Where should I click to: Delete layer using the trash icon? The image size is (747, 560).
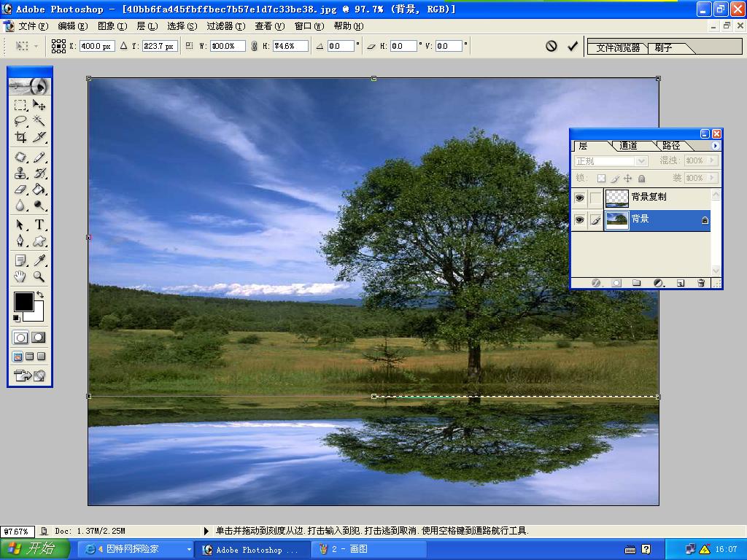[x=701, y=283]
